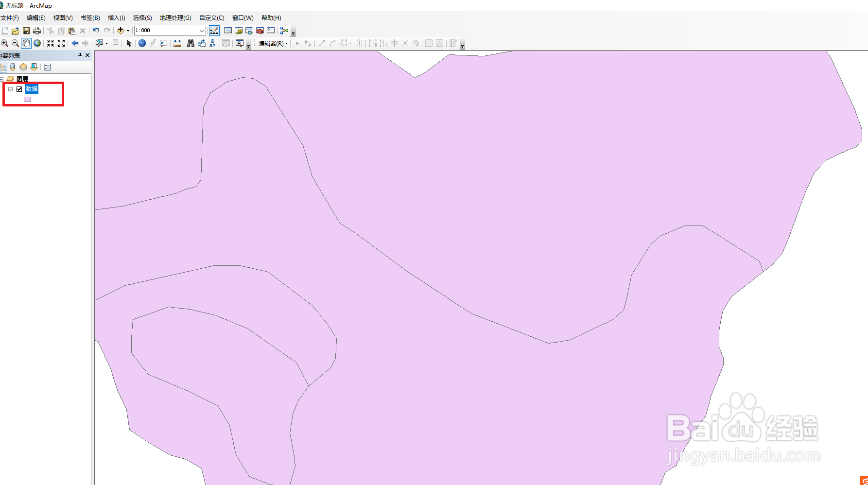Uncheck the 数据 layer visibility checkbox
This screenshot has width=868, height=485.
(19, 89)
